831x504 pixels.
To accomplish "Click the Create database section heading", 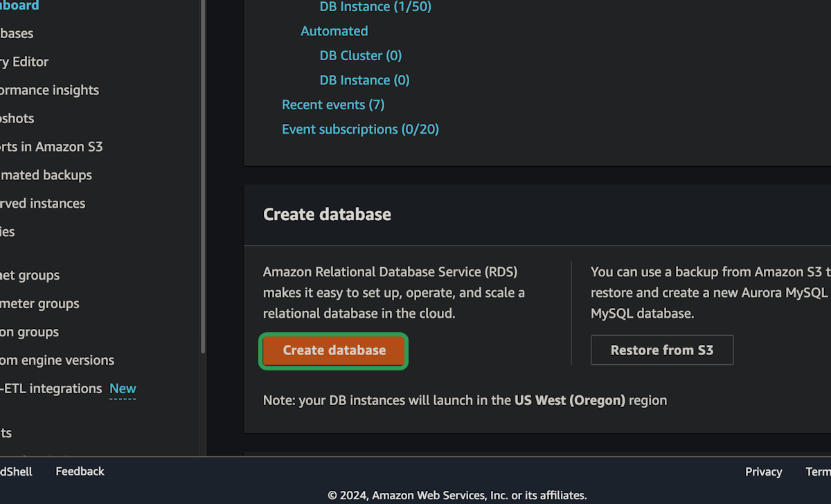I will tap(327, 215).
